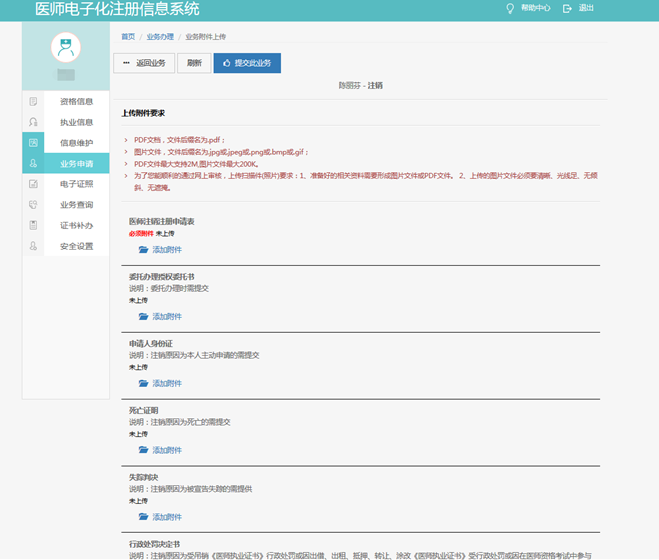Go to 首页 via breadcrumb
659x560 pixels.
pyautogui.click(x=128, y=37)
